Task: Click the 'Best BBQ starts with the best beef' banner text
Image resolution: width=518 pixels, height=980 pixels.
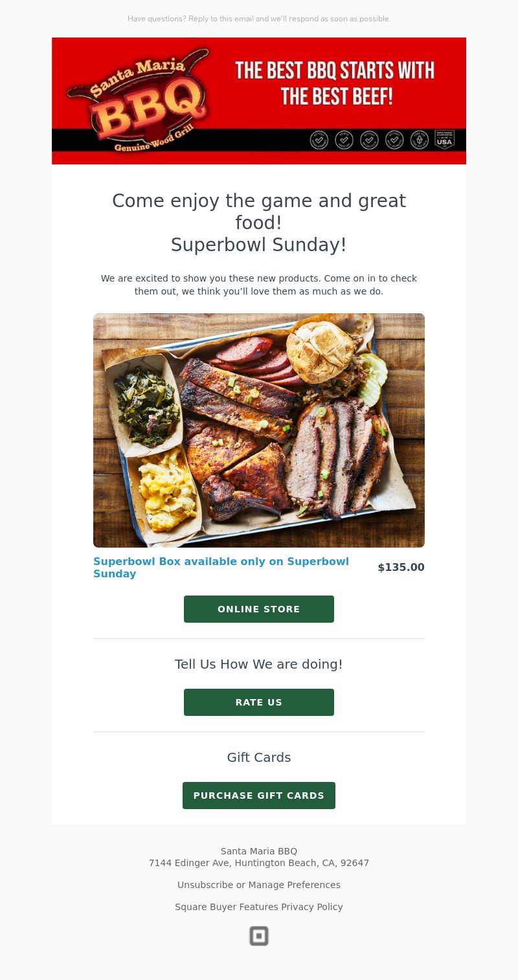Action: (335, 83)
